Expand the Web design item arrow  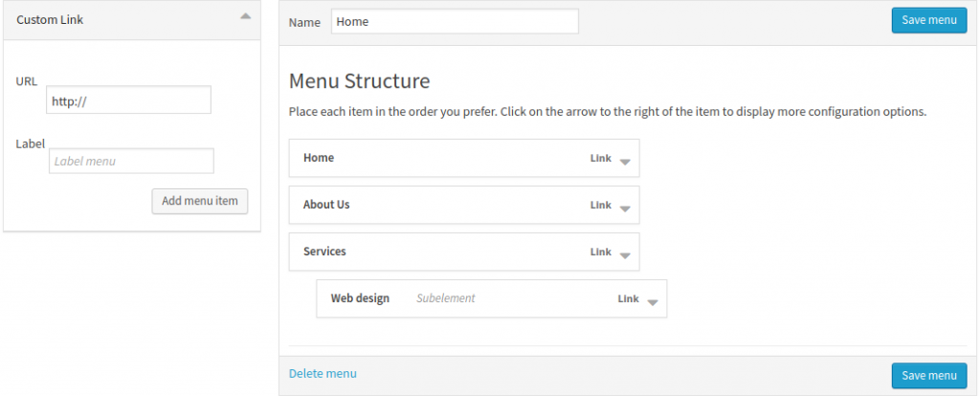[x=653, y=301]
